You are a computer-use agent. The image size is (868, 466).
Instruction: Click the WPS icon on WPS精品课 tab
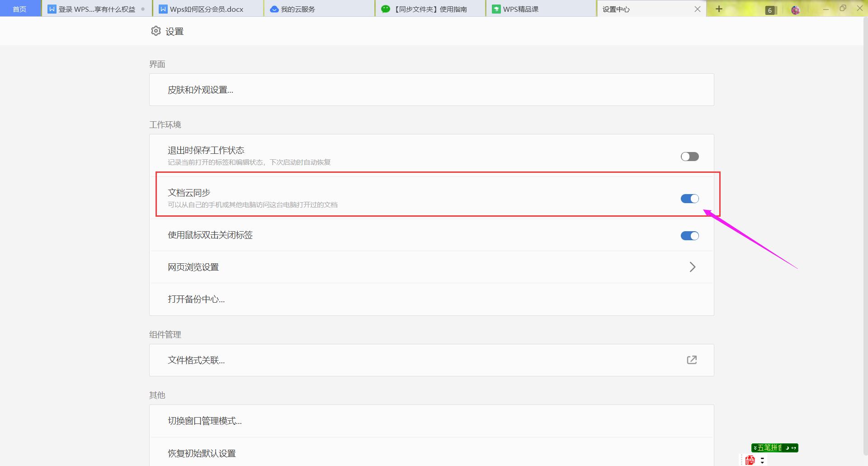click(x=496, y=8)
